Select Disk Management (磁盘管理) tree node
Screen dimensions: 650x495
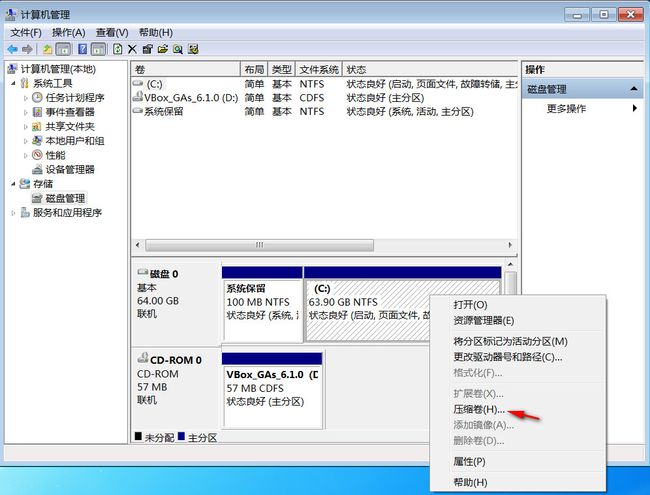(x=65, y=198)
